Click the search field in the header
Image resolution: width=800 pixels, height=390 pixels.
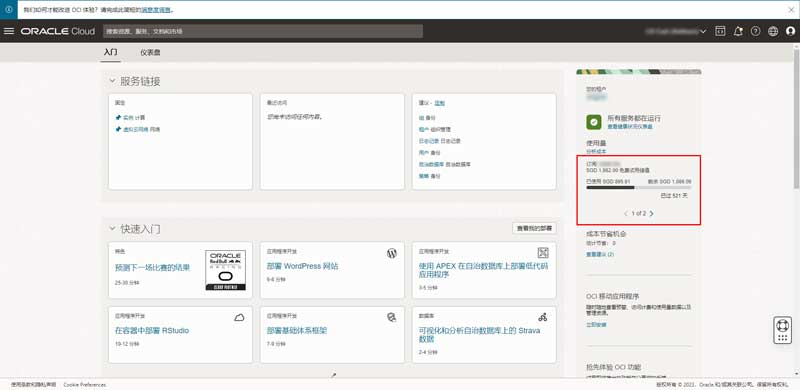point(263,31)
